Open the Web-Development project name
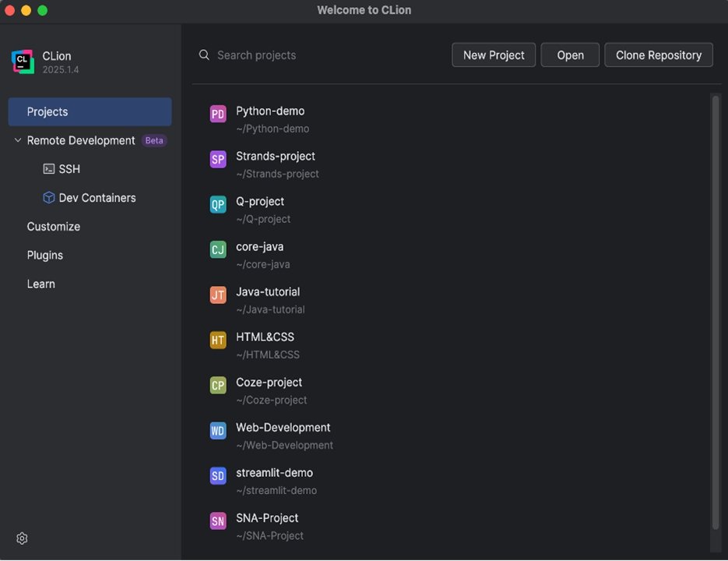The image size is (728, 561). coord(283,427)
